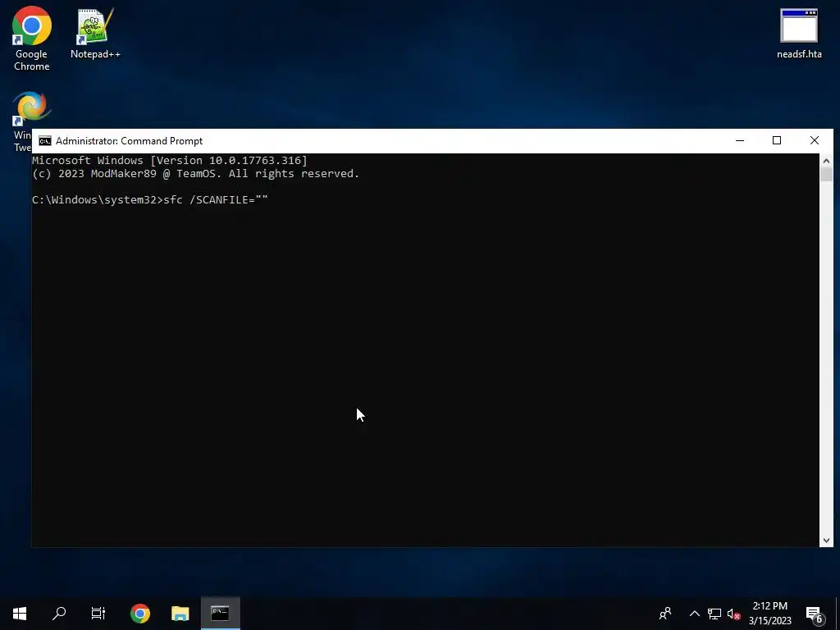Image resolution: width=840 pixels, height=630 pixels.
Task: Launch Chrome from the taskbar
Action: (140, 614)
